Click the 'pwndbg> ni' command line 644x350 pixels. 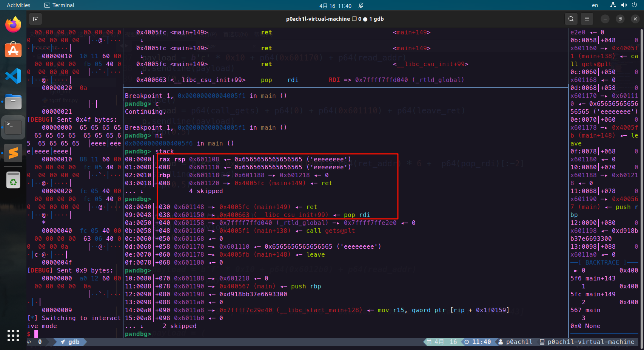144,135
